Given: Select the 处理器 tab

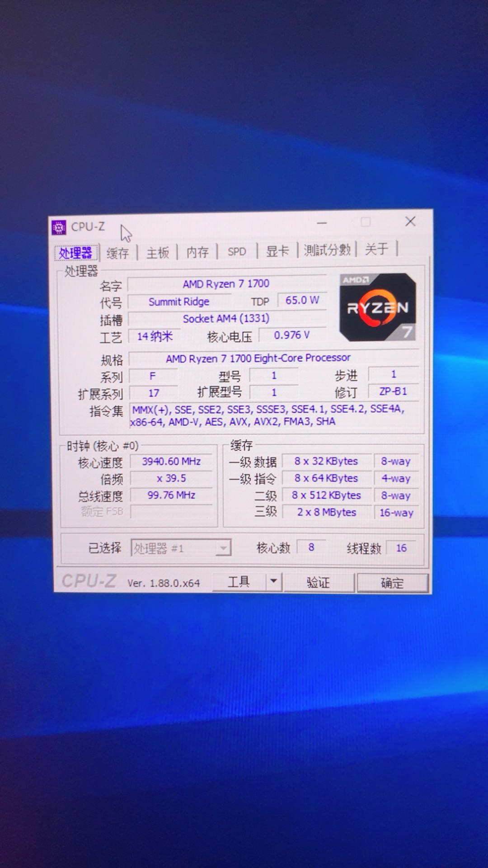Looking at the screenshot, I should pos(76,253).
